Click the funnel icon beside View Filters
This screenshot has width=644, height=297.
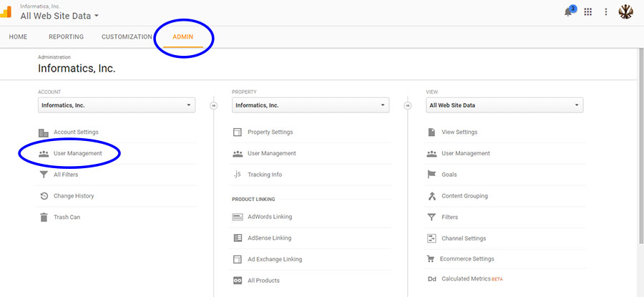(431, 218)
